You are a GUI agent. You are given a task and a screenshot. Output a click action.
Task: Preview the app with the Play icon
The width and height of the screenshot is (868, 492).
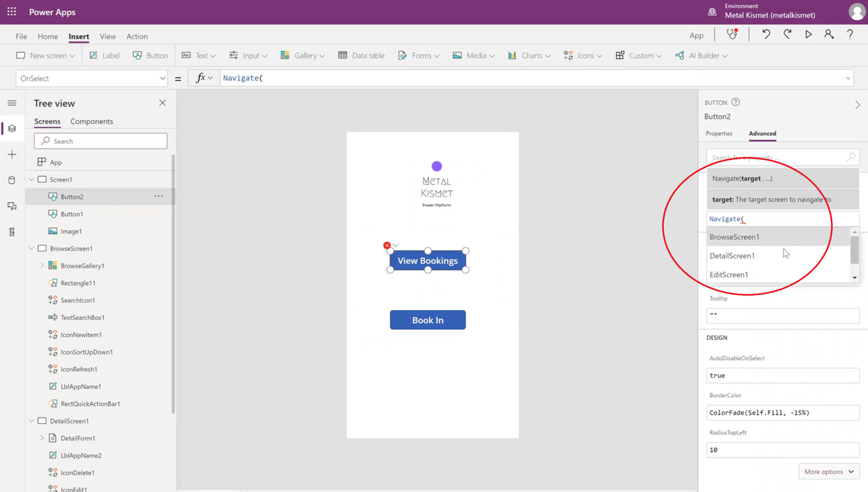(x=808, y=34)
